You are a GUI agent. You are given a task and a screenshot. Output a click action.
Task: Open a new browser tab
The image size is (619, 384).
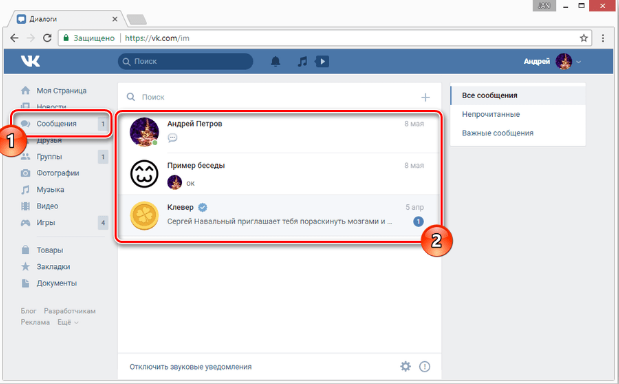click(137, 19)
